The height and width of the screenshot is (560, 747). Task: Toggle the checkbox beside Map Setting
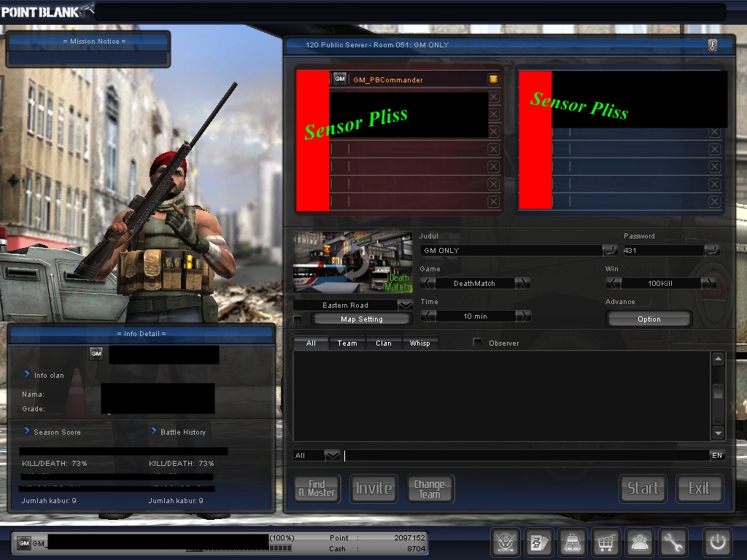pos(298,319)
